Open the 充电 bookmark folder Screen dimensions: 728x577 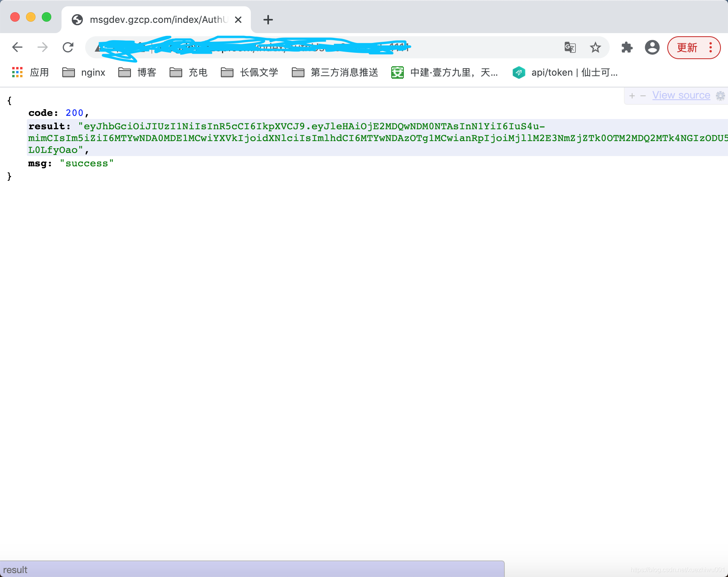point(189,73)
